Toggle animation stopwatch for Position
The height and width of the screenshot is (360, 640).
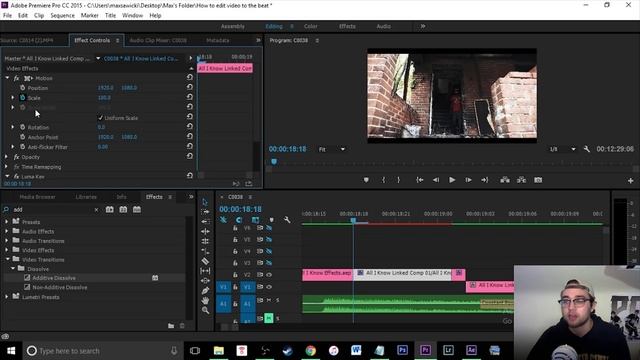pyautogui.click(x=22, y=88)
